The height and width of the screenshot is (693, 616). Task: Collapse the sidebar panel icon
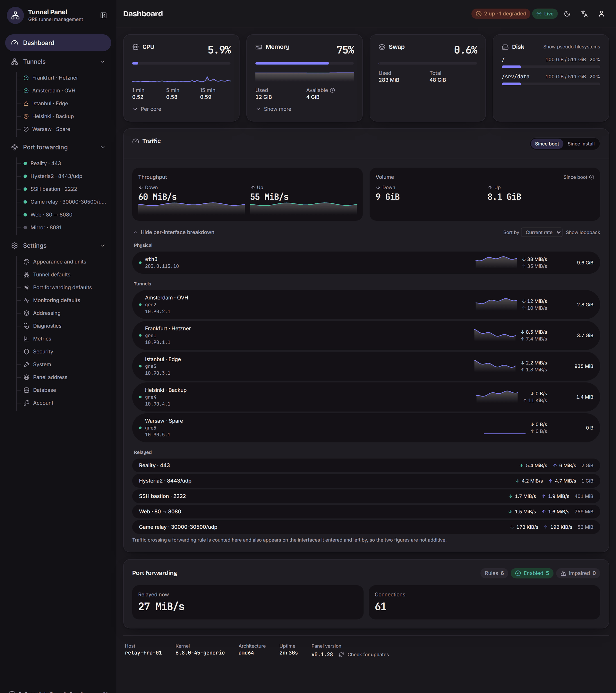(103, 15)
